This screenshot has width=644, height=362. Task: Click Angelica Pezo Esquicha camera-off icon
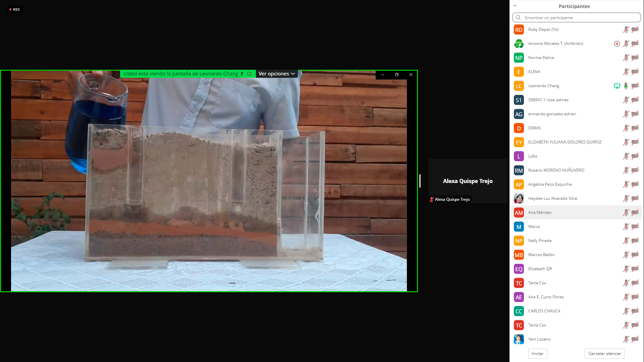click(635, 184)
